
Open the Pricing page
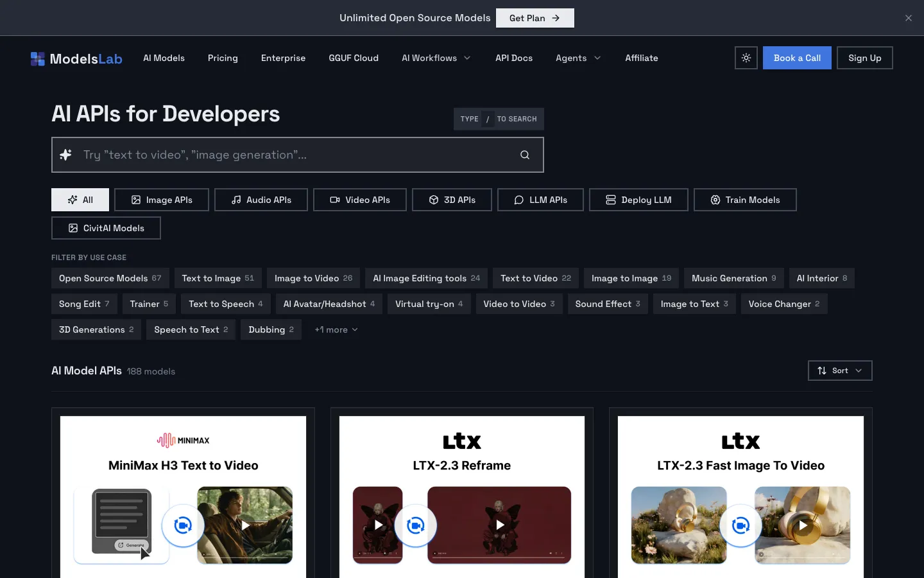[223, 58]
